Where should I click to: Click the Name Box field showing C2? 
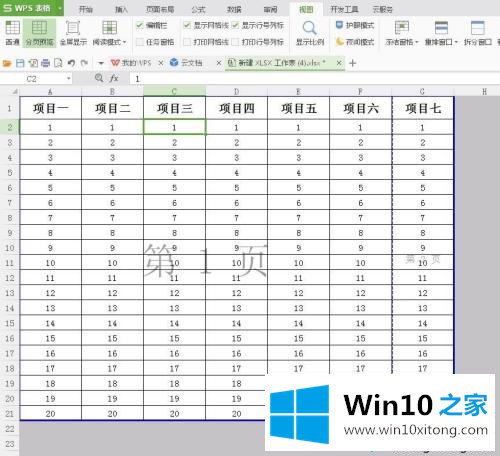[x=32, y=79]
